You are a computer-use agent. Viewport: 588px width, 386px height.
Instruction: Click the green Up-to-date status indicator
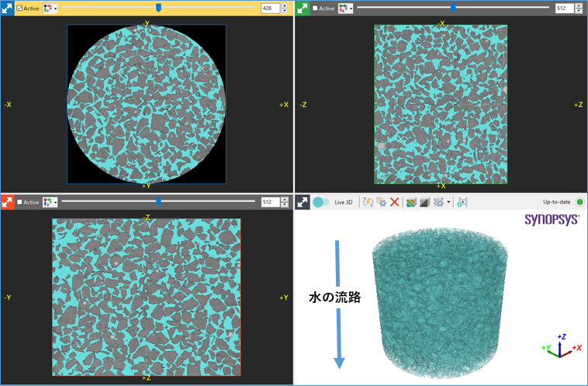click(x=579, y=202)
